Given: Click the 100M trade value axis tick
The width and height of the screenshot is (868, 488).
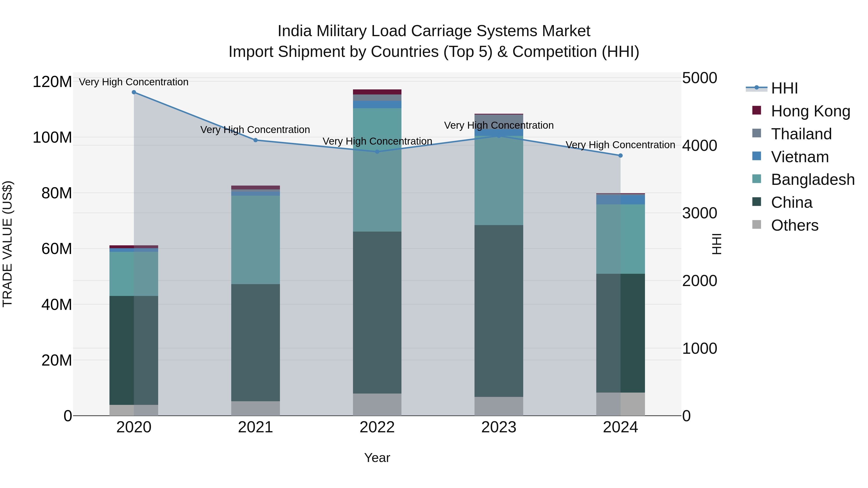Looking at the screenshot, I should coord(52,138).
